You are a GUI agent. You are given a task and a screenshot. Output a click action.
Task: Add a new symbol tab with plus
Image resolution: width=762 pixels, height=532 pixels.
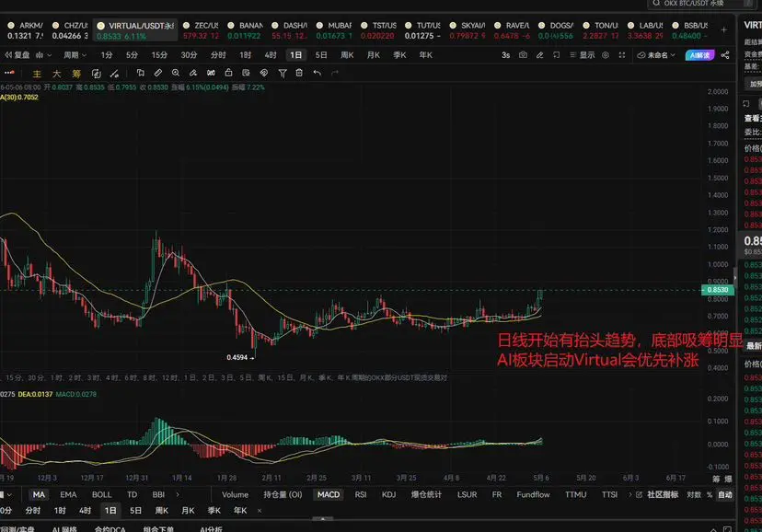[724, 30]
